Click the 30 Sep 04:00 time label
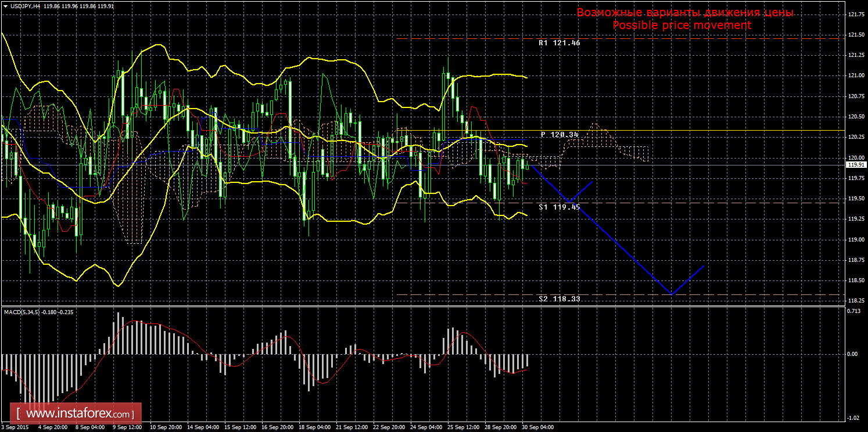 click(537, 427)
